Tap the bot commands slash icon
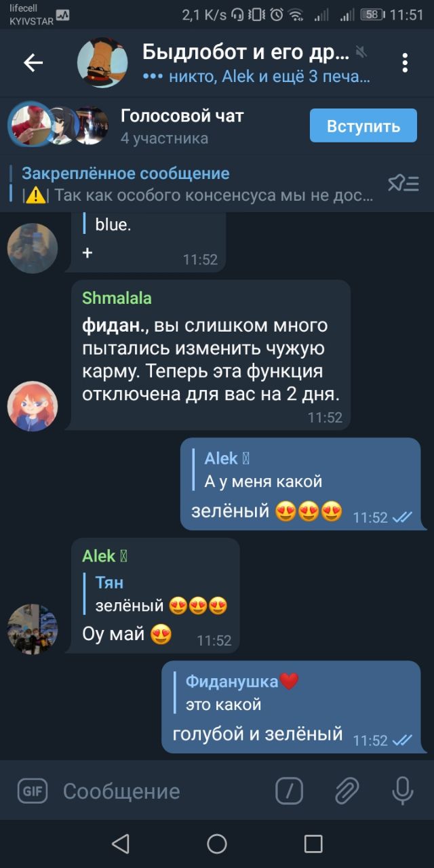This screenshot has height=868, width=434. (290, 791)
